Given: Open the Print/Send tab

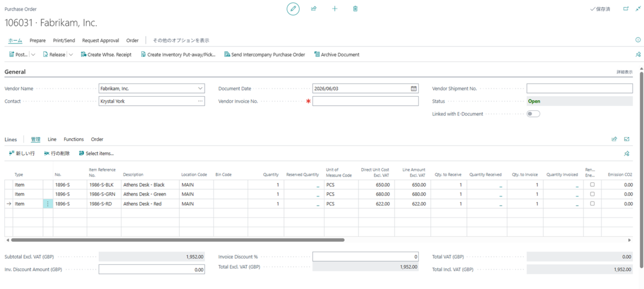Looking at the screenshot, I should (x=64, y=40).
